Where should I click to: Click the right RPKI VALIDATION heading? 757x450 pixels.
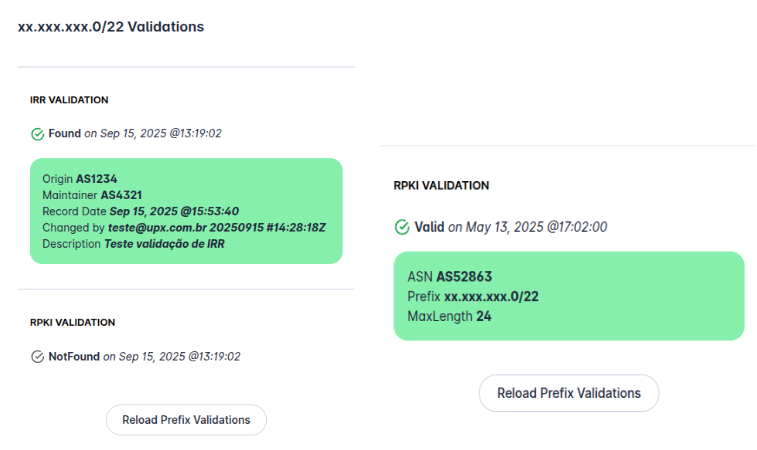click(441, 185)
